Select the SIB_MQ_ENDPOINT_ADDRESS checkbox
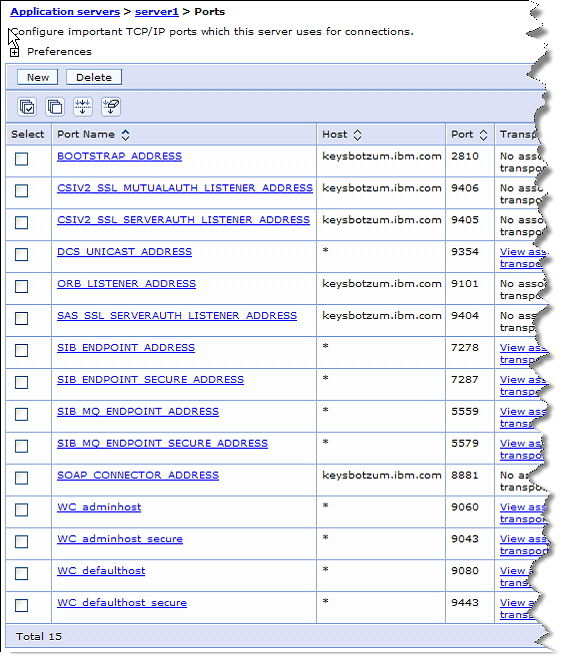The width and height of the screenshot is (562, 657). coord(21,414)
